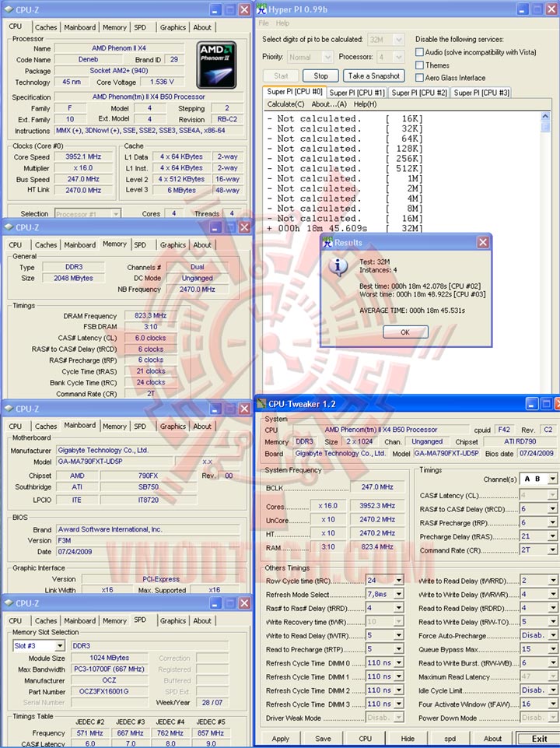Click OK in the Results dialog
The image size is (560, 748).
[405, 332]
